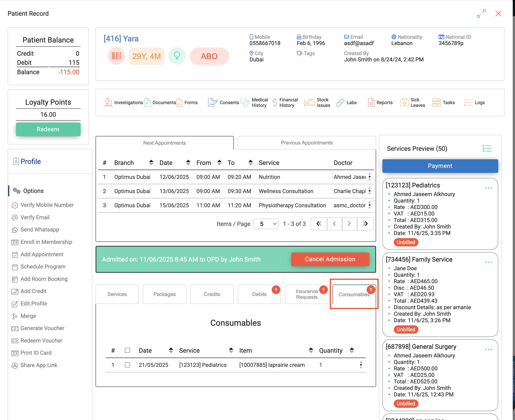Viewport: 515px width, 420px height.
Task: Toggle Services Preview list view icon
Action: tap(487, 148)
